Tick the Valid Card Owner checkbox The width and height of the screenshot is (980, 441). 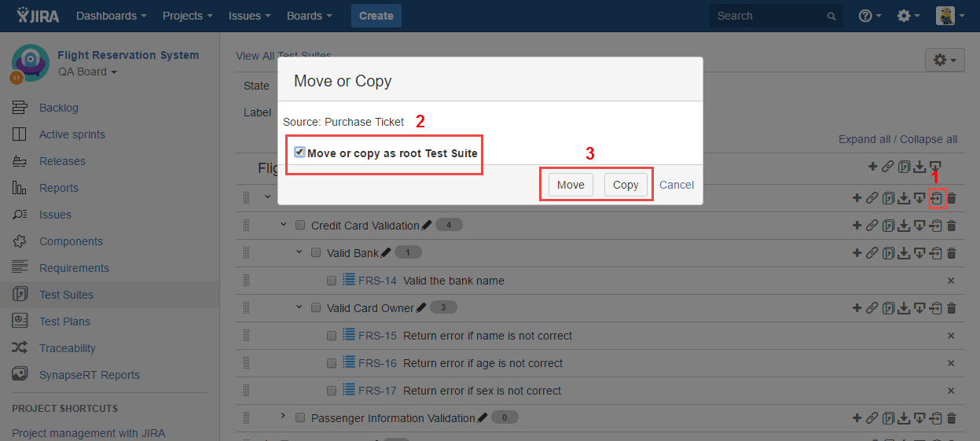coord(316,308)
